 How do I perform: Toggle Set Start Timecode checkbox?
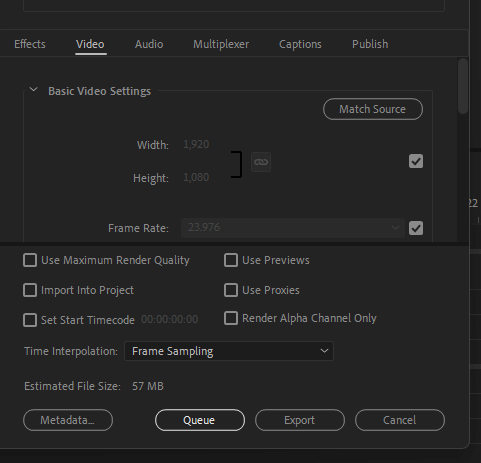pyautogui.click(x=30, y=320)
